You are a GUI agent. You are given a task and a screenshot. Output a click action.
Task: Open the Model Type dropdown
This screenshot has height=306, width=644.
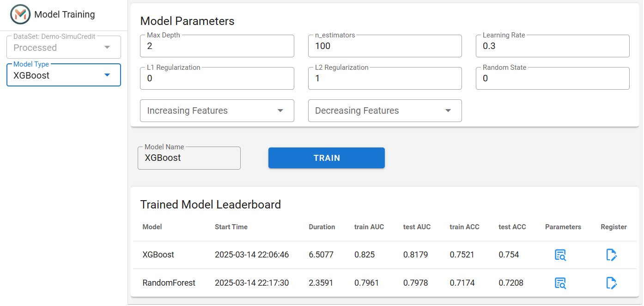pos(64,75)
